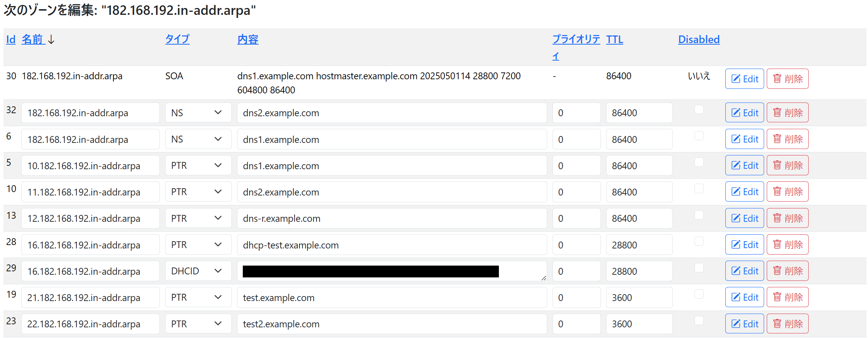
Task: Click name field 21.182.168.192.in-addr.arpa
Action: click(x=91, y=297)
